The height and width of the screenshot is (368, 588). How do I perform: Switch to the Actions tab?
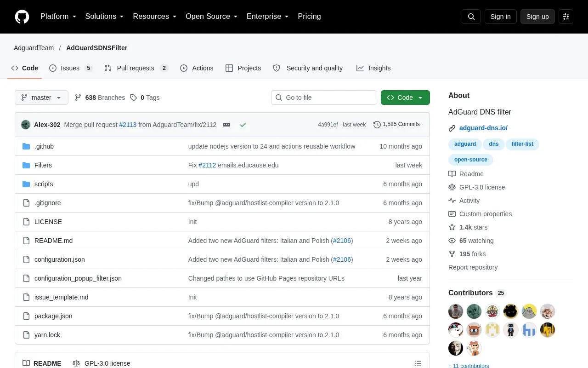(197, 68)
